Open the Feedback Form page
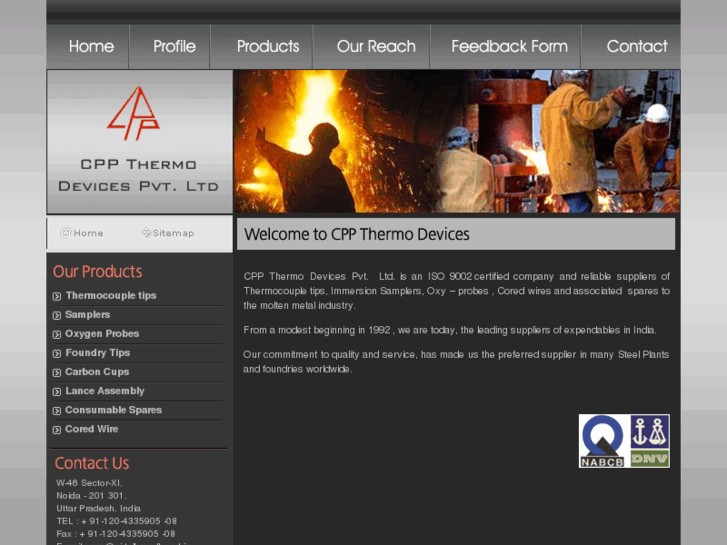 510,46
